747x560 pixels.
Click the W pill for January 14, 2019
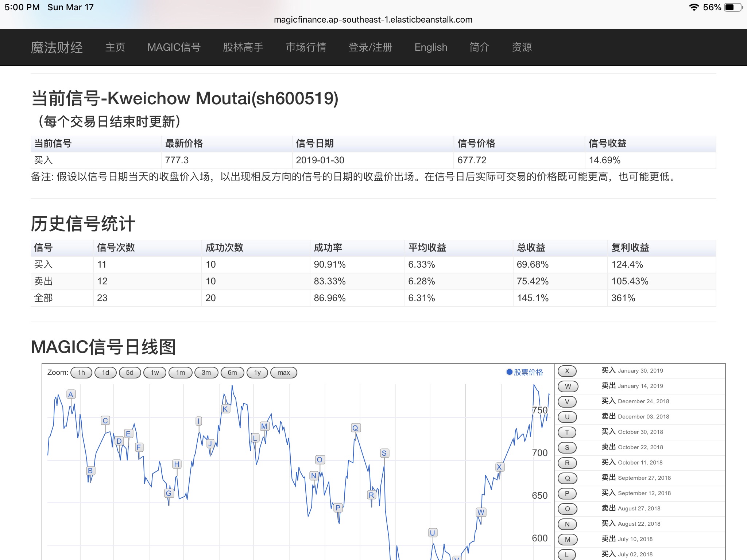pos(567,386)
